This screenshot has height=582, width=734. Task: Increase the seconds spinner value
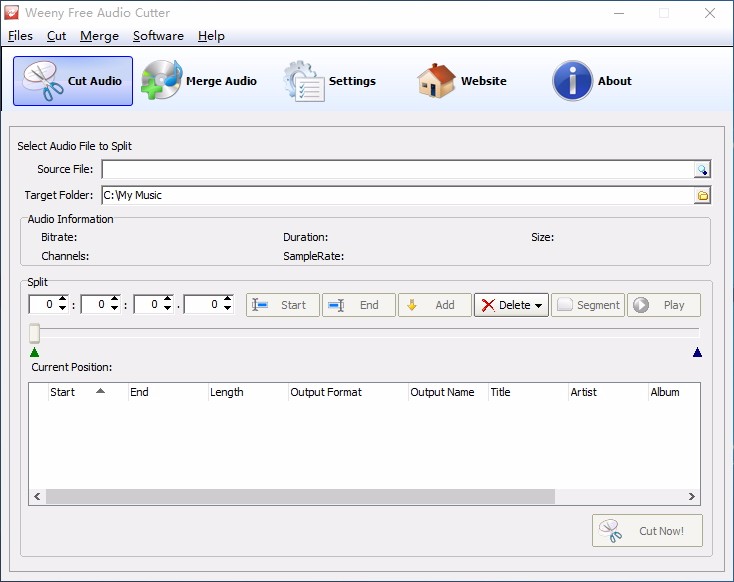(168, 299)
